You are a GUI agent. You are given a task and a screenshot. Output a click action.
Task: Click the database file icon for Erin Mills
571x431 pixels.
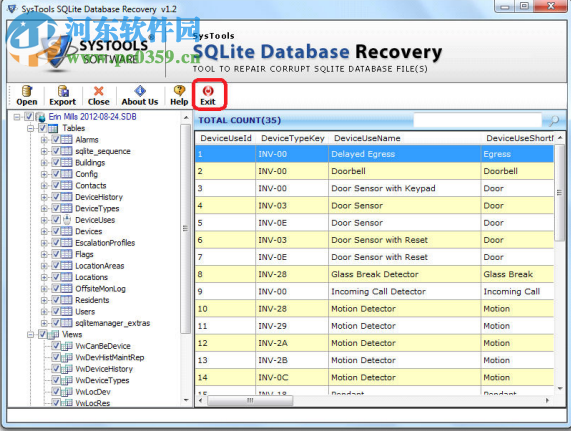pyautogui.click(x=40, y=117)
